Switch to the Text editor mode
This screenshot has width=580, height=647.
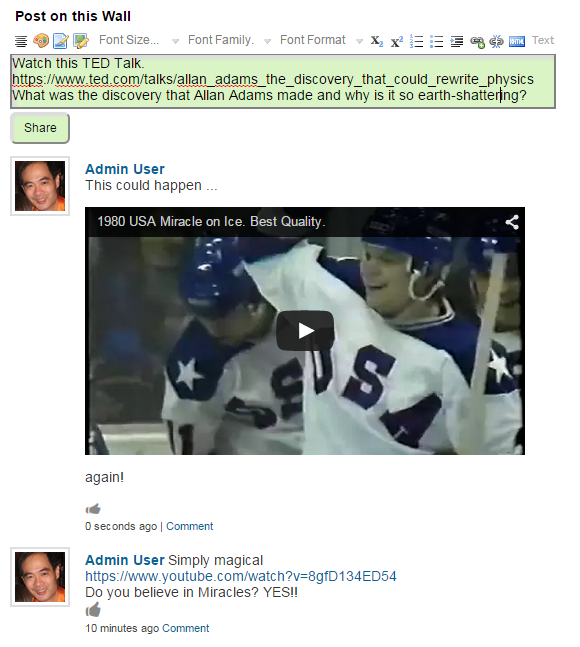point(542,40)
